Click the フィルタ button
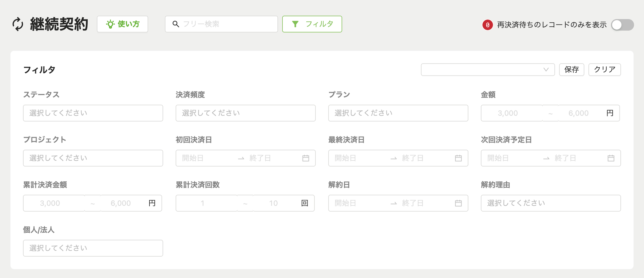This screenshot has height=278, width=644. 312,24
